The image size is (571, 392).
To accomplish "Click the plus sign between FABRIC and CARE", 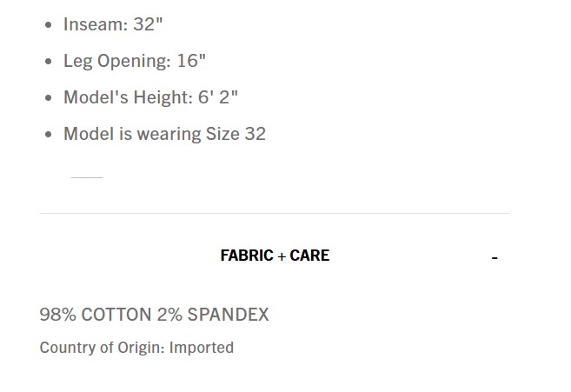I will (x=282, y=256).
